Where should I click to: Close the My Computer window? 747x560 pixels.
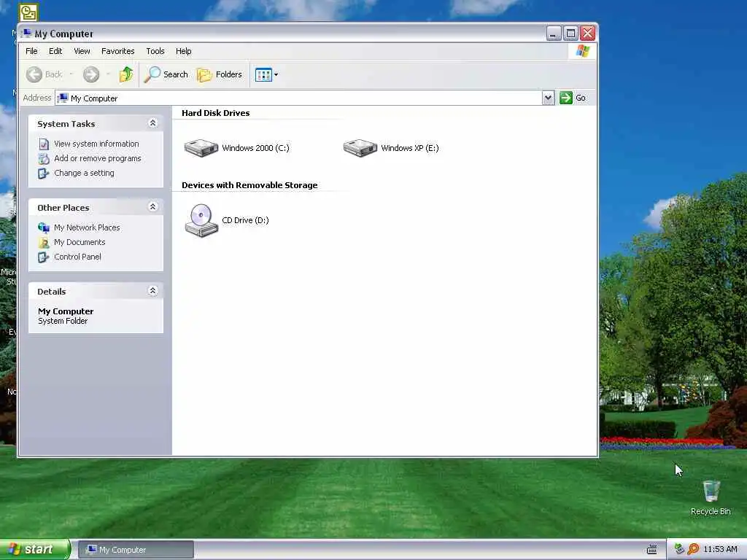pos(588,34)
